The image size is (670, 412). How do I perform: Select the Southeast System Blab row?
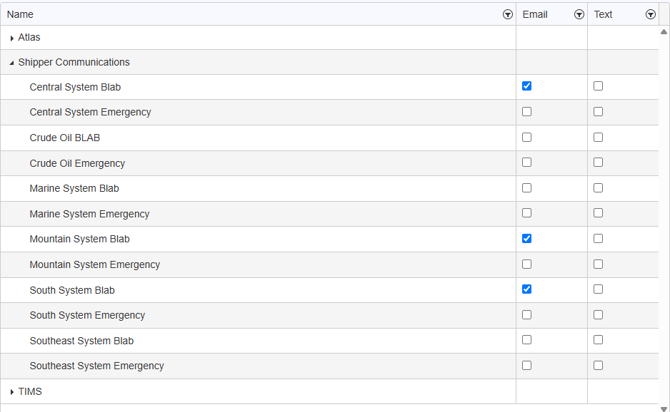point(329,341)
